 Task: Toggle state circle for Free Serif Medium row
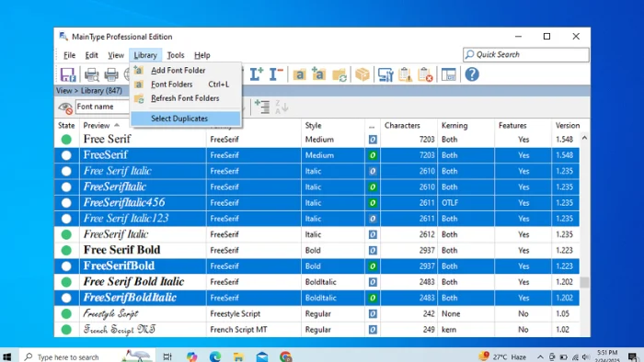click(66, 140)
